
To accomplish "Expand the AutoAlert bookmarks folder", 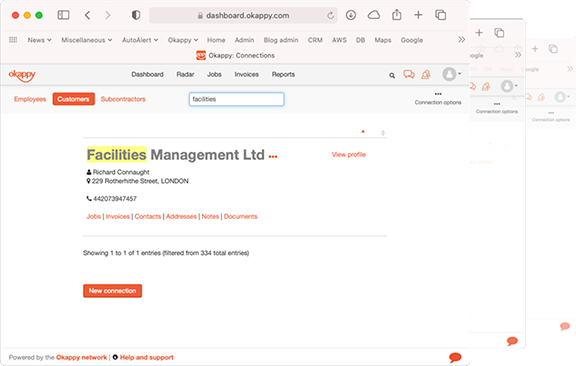I will [140, 40].
